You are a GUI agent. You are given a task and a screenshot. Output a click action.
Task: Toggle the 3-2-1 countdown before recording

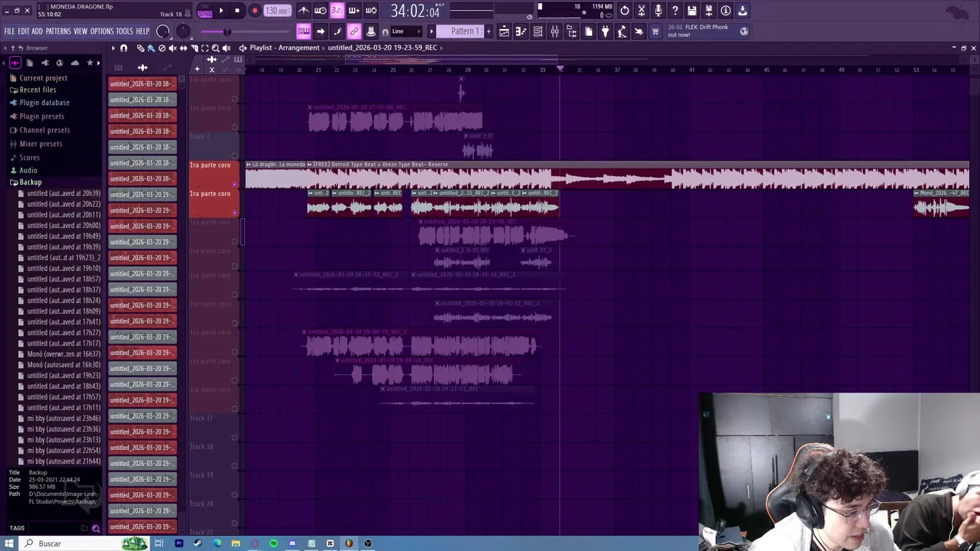pos(337,11)
